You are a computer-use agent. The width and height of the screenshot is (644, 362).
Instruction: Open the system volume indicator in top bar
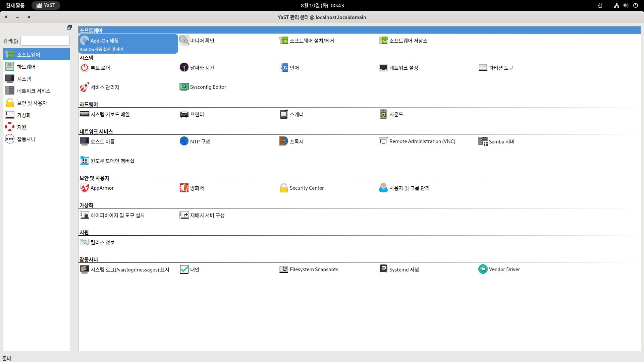point(626,5)
